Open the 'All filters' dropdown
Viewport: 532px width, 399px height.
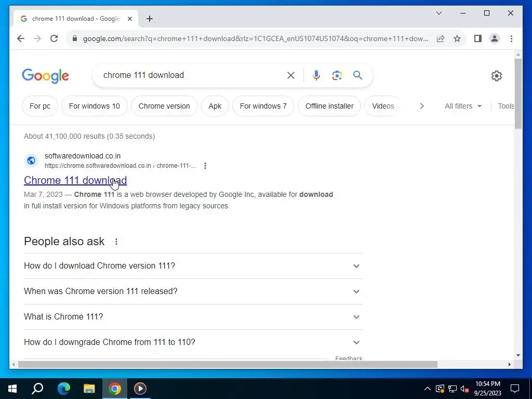point(463,106)
